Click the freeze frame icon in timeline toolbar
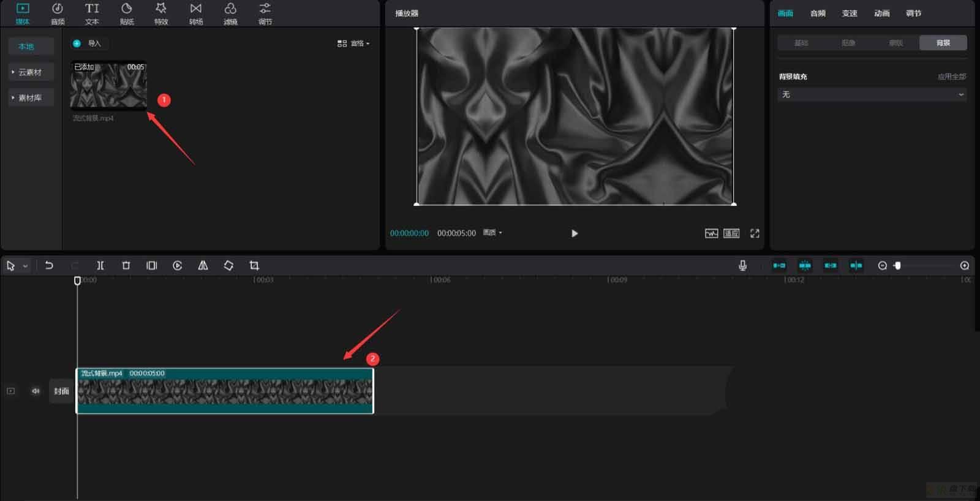980x501 pixels. [x=152, y=265]
